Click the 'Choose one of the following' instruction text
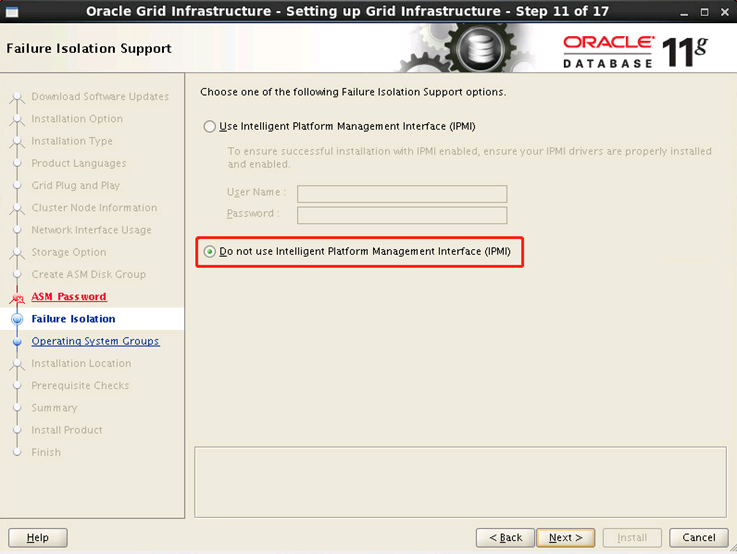This screenshot has width=737, height=554. click(x=353, y=92)
